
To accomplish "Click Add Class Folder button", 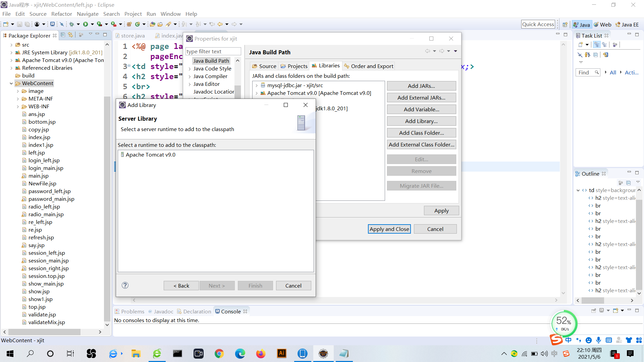I will coord(421,133).
